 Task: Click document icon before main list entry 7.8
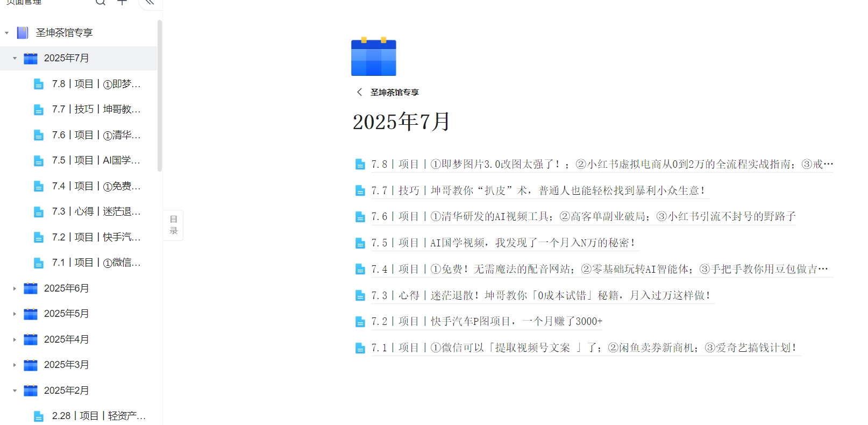coord(360,165)
